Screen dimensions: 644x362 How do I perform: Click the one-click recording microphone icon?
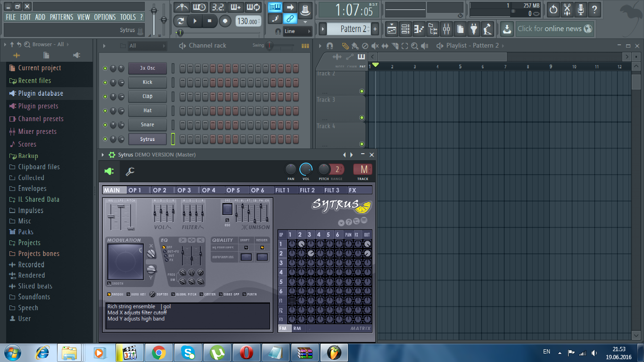click(581, 9)
